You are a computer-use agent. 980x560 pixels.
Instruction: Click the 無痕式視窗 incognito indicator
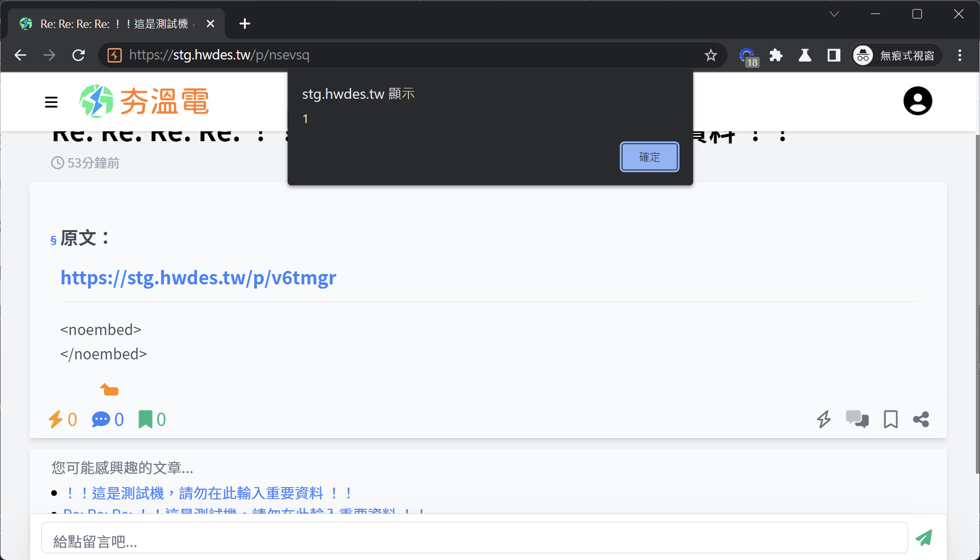coord(896,55)
